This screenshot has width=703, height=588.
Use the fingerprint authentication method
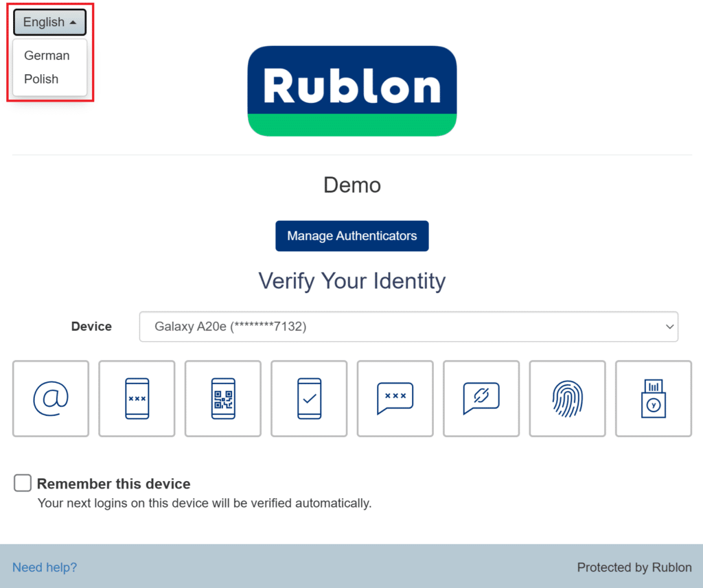tap(567, 399)
